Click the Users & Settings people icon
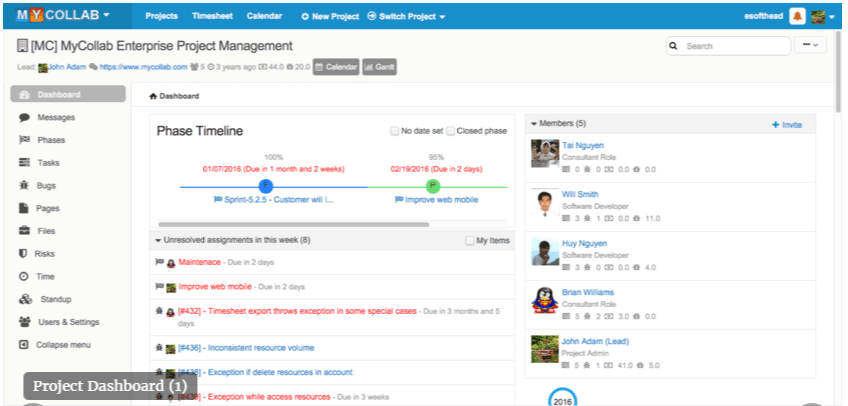The height and width of the screenshot is (406, 848). pyautogui.click(x=25, y=322)
